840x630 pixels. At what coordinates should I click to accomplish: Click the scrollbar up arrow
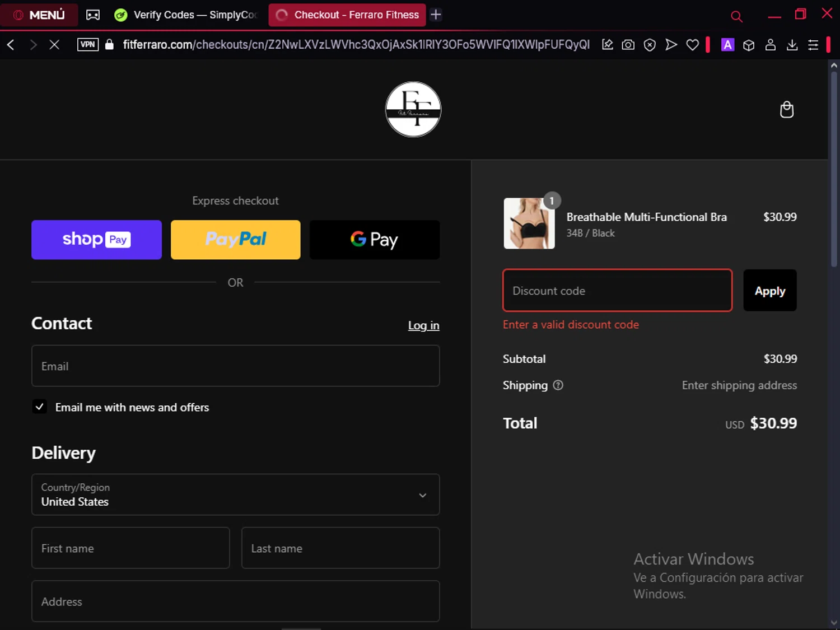coord(834,65)
